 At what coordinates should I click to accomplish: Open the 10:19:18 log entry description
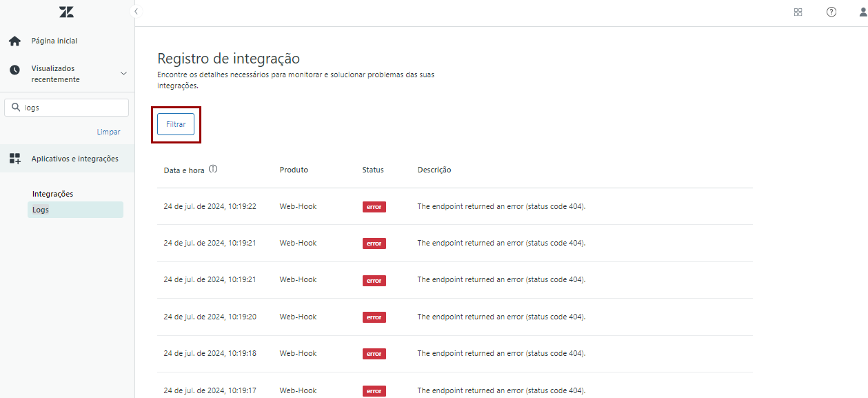pos(501,353)
